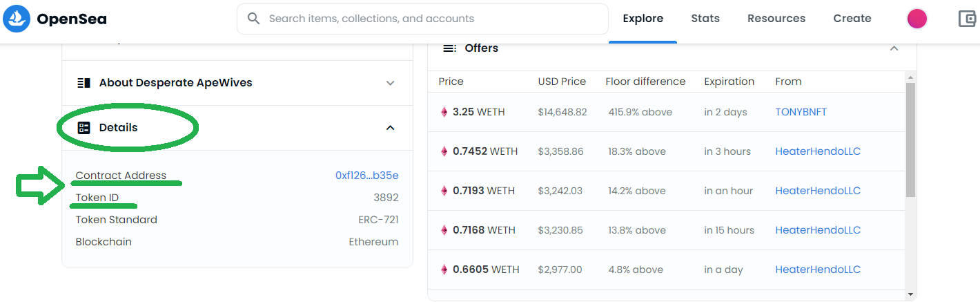Click the Floor difference column header
Screen dimensions: 980x302
coord(645,82)
